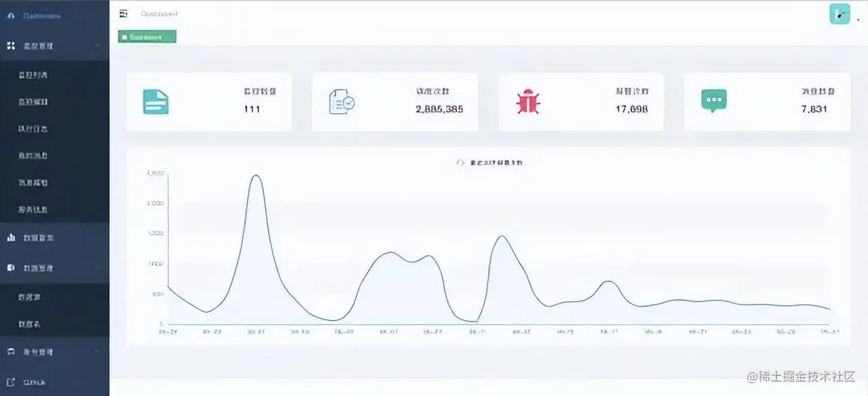The height and width of the screenshot is (396, 868).
Task: Click the external-link icon beside Github
Action: coord(11,382)
